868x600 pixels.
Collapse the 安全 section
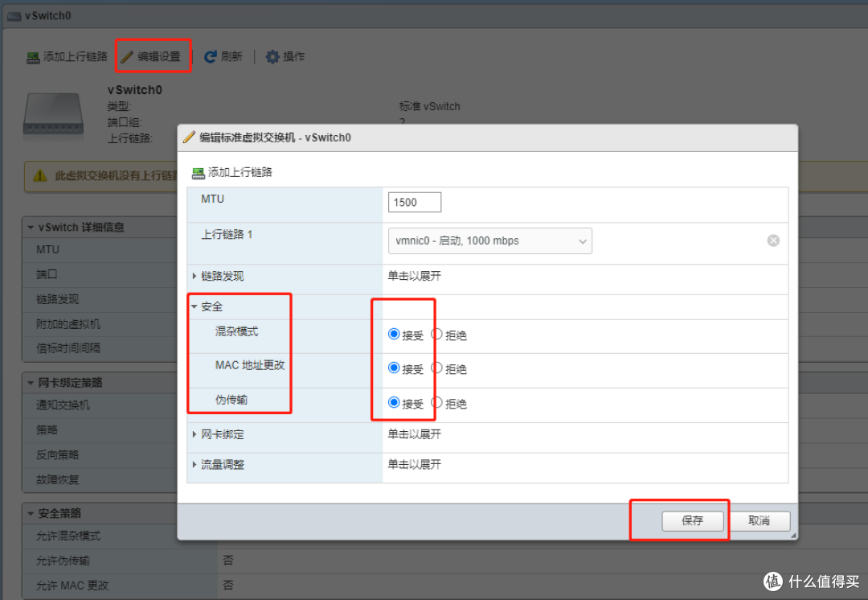pyautogui.click(x=194, y=306)
